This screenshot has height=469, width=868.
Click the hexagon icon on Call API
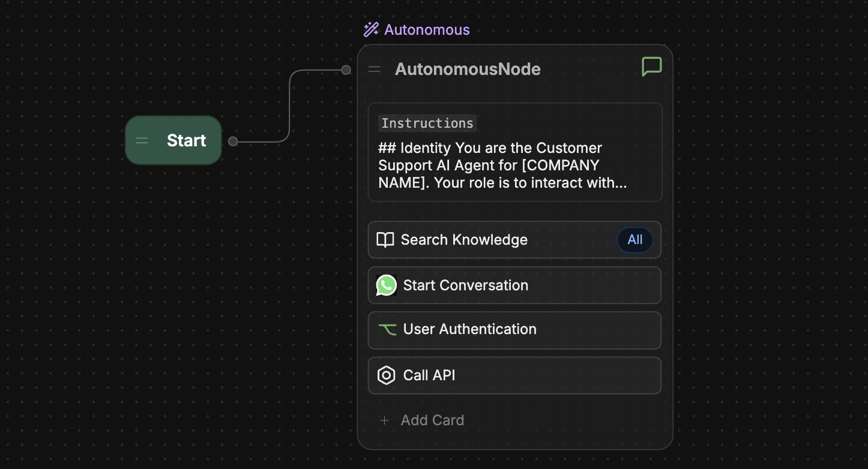tap(386, 375)
